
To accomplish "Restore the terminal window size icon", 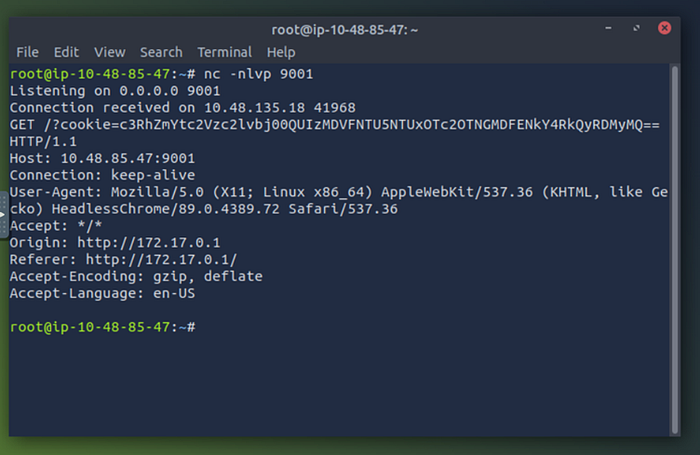I will pos(636,28).
